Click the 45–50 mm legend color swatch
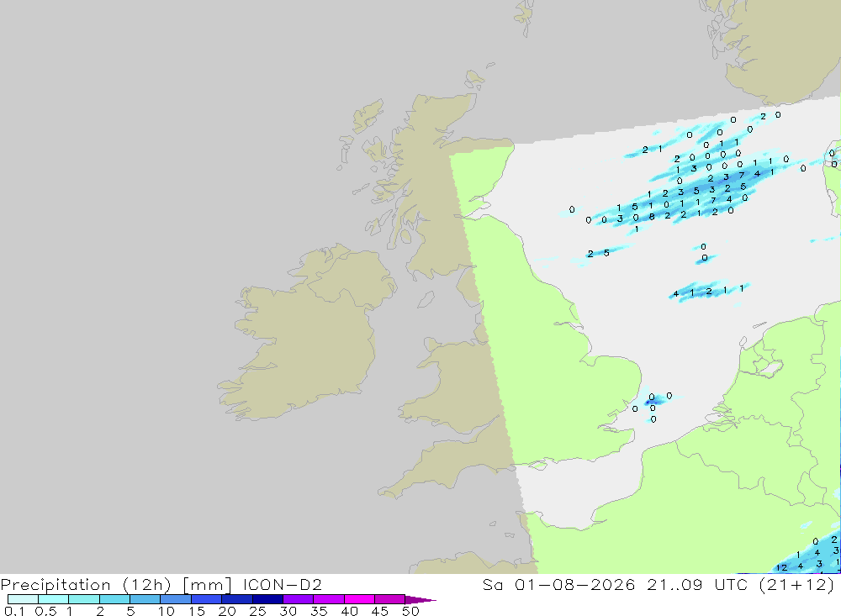The width and height of the screenshot is (841, 616). click(390, 599)
